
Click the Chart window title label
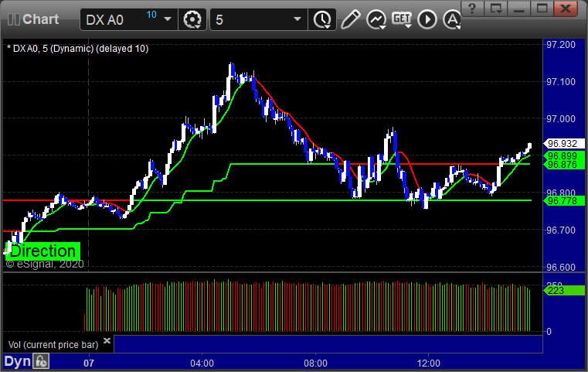coord(40,19)
